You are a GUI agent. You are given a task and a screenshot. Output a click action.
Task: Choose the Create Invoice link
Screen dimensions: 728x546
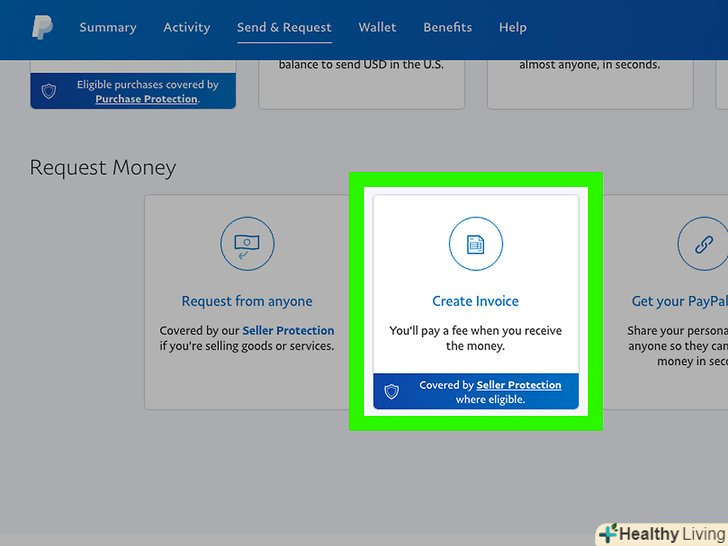[x=475, y=301]
